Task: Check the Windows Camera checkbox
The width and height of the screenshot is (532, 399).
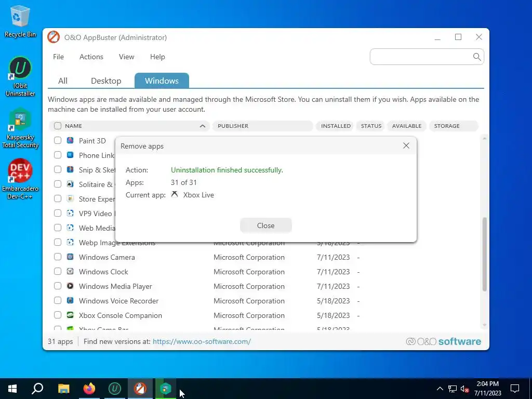Action: (58, 257)
